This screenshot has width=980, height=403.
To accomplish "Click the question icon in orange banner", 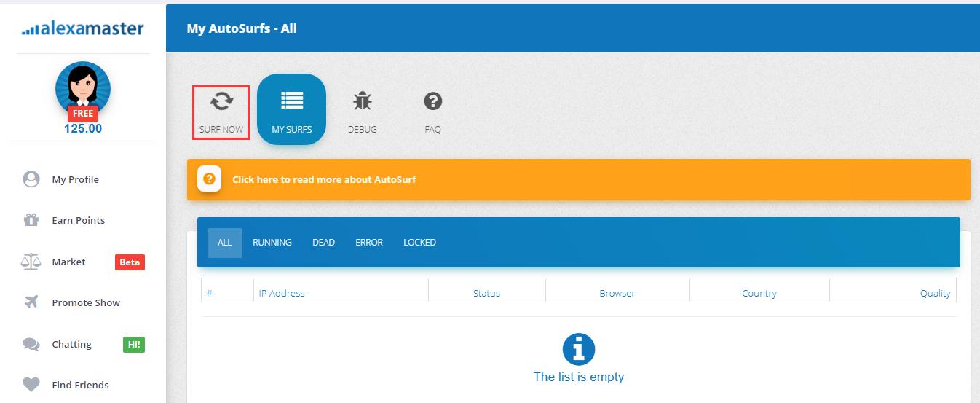I will tap(209, 179).
